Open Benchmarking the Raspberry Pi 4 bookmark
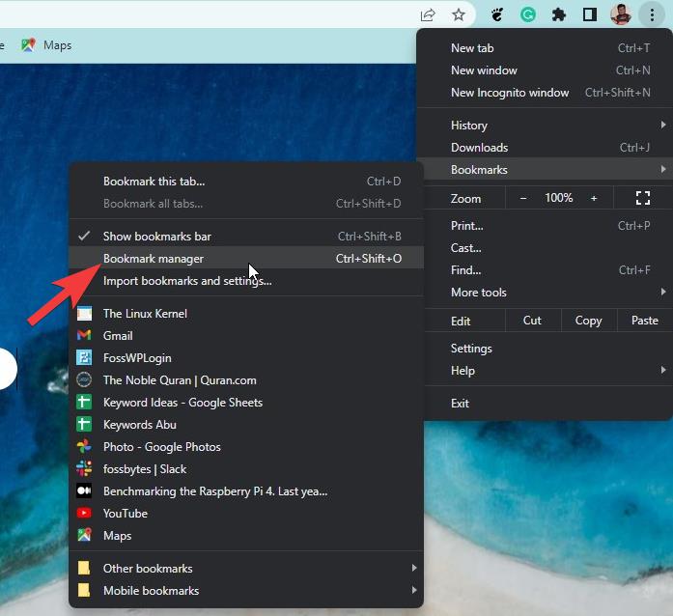The height and width of the screenshot is (616, 673). click(246, 491)
